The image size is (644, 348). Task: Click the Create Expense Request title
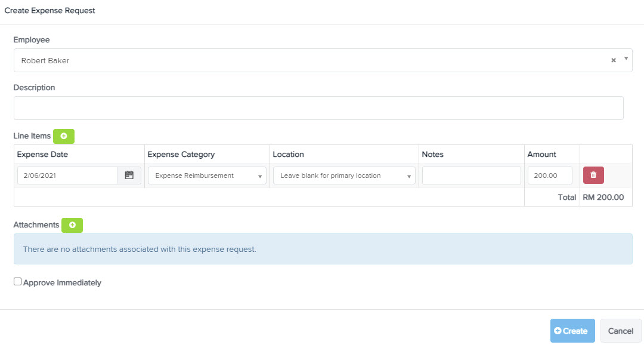pos(49,11)
